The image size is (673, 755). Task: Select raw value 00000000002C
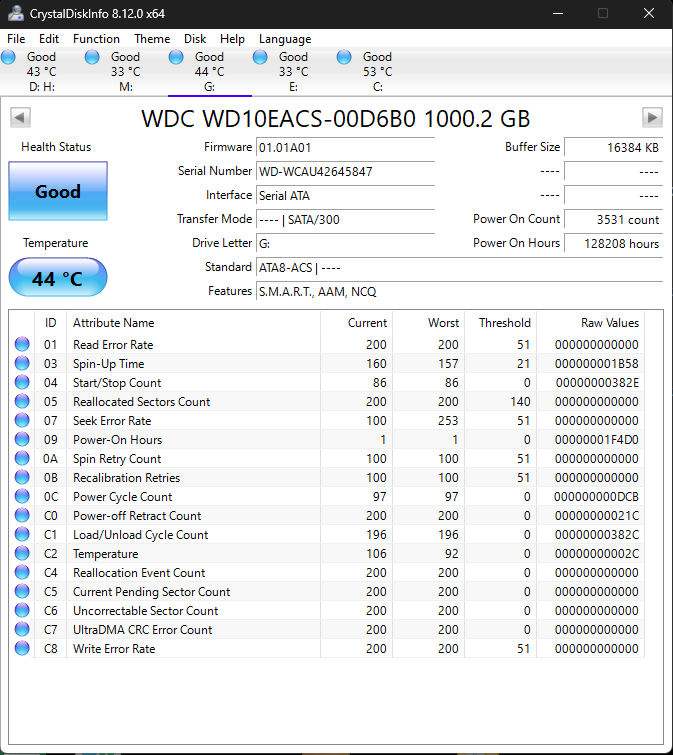pyautogui.click(x=597, y=554)
